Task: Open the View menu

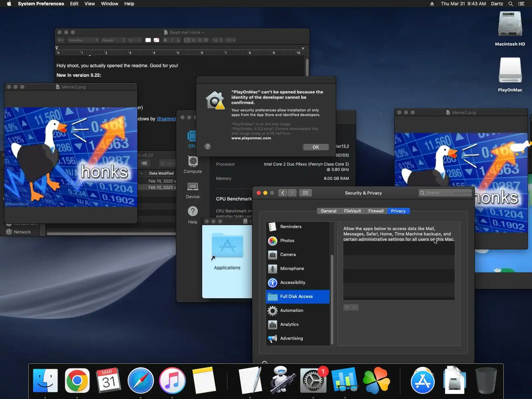Action: pyautogui.click(x=90, y=4)
